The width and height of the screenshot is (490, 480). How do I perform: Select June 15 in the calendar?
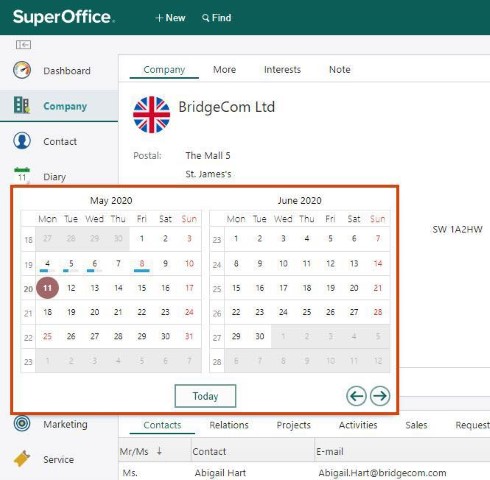236,288
